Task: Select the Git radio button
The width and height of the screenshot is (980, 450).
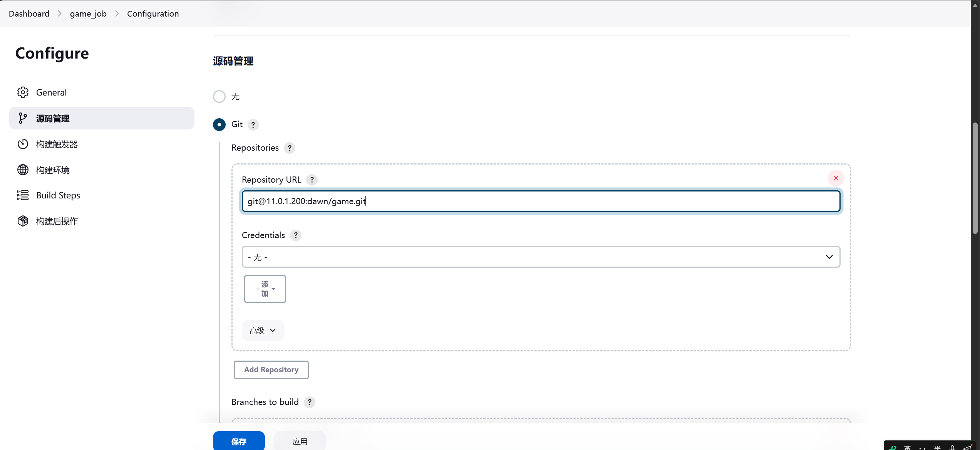Action: [x=219, y=124]
